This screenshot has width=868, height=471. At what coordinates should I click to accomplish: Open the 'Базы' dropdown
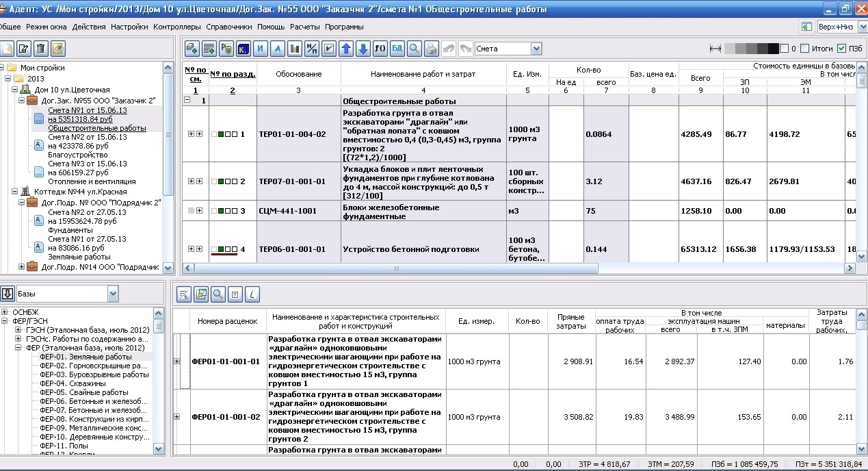click(113, 294)
